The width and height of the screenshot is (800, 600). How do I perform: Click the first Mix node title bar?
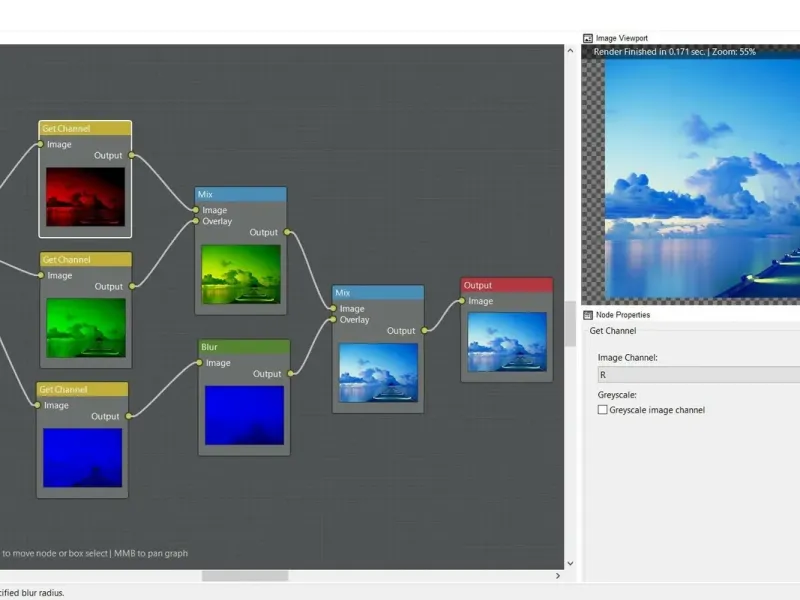241,194
